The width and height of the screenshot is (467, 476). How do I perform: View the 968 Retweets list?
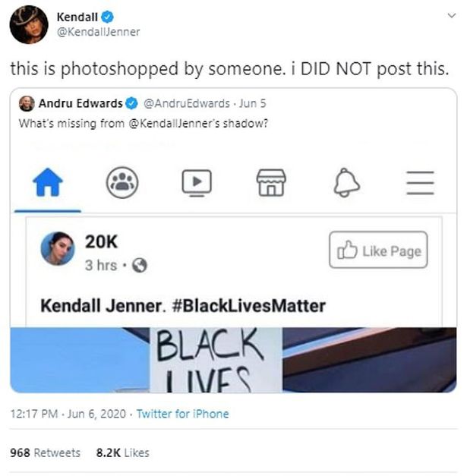point(46,452)
